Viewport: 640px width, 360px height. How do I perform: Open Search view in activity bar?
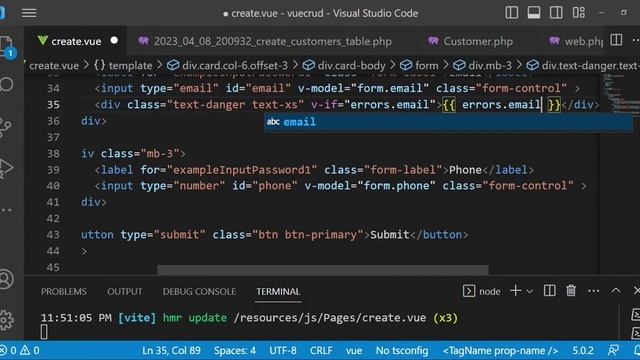click(x=7, y=84)
